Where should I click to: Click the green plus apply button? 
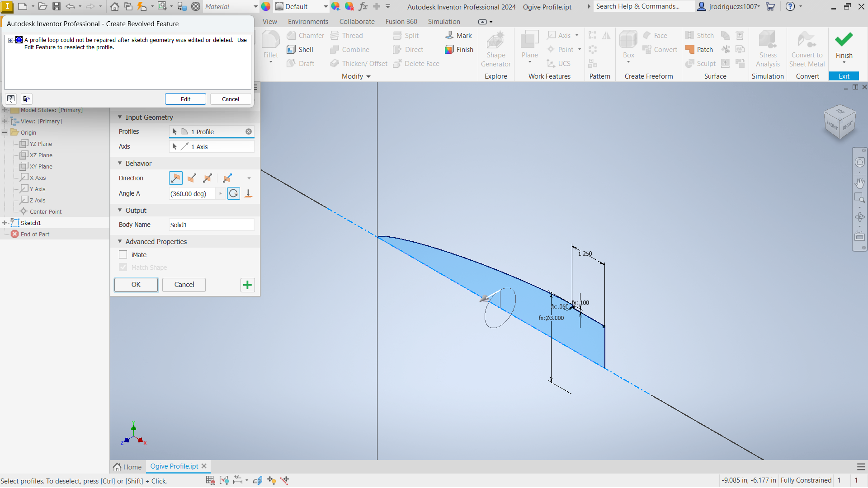point(247,285)
